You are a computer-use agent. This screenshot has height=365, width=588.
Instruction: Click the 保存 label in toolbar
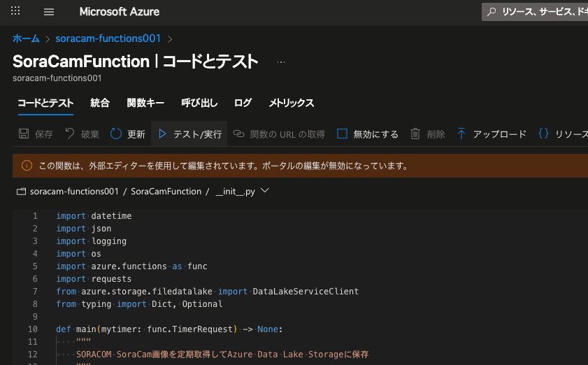click(x=44, y=134)
